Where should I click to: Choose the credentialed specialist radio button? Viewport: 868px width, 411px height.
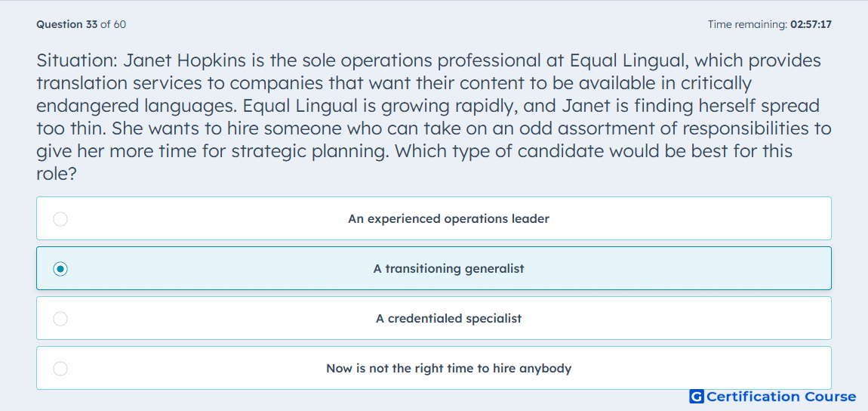tap(60, 319)
